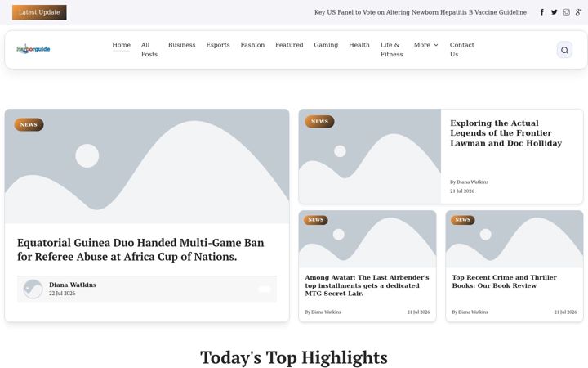Click By Diana Watkins on Avatar card
Viewport: 588px width, 368px height.
323,312
